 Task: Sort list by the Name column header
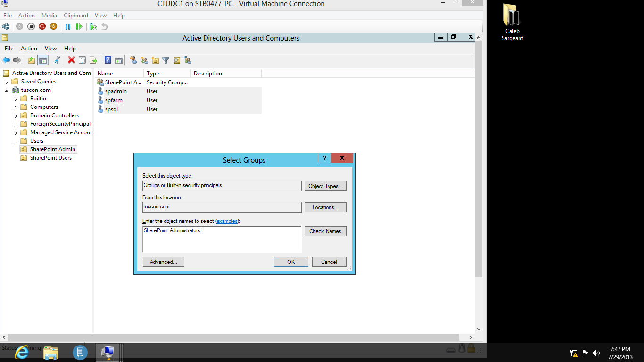[x=119, y=74]
